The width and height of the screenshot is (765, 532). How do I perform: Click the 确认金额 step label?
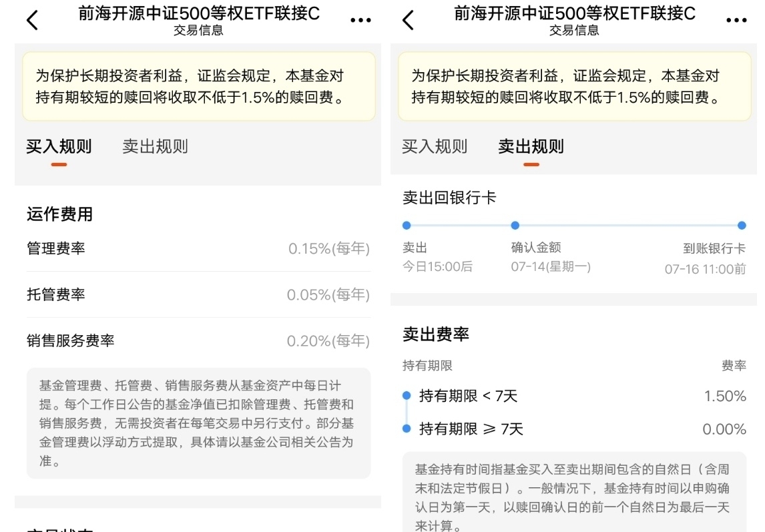click(535, 248)
